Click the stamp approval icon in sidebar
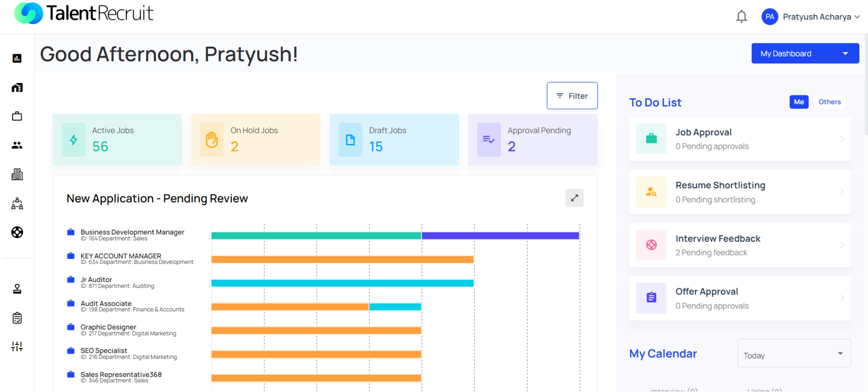This screenshot has width=868, height=392. point(16,289)
